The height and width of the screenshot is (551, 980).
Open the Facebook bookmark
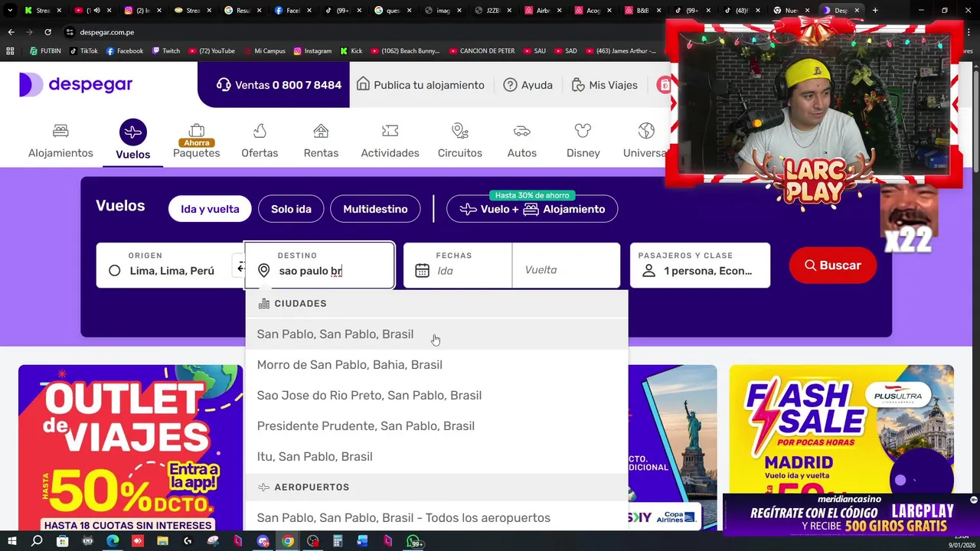[125, 51]
